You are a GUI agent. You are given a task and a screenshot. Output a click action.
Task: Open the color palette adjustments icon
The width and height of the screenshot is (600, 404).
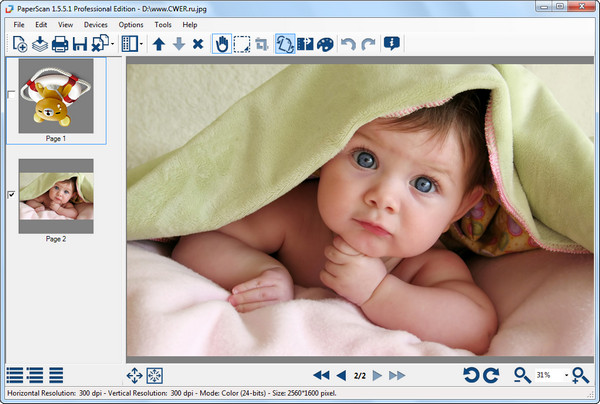(x=326, y=44)
